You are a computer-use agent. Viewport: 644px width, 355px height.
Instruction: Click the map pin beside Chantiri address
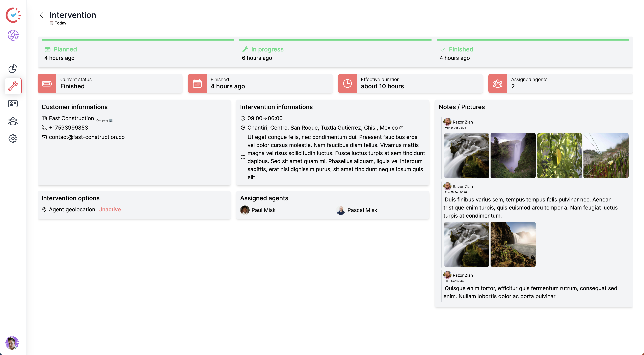pos(243,128)
